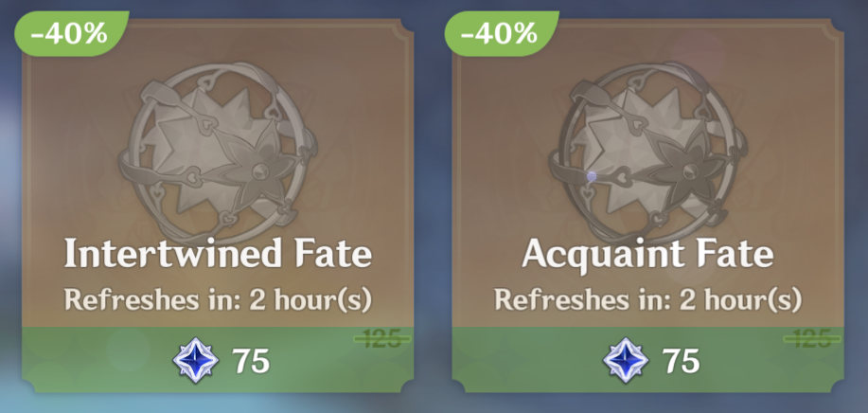Click the gap between the two Fate cards

tap(433, 208)
